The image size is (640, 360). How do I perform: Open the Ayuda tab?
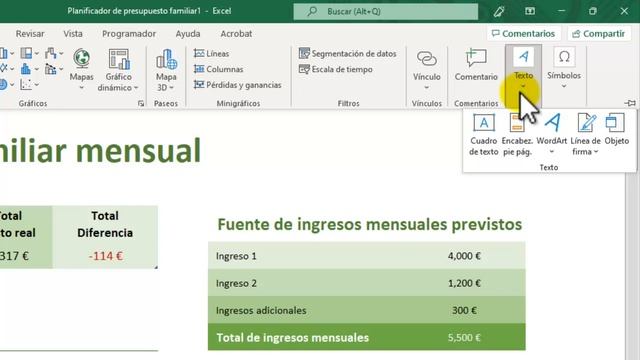coord(188,33)
